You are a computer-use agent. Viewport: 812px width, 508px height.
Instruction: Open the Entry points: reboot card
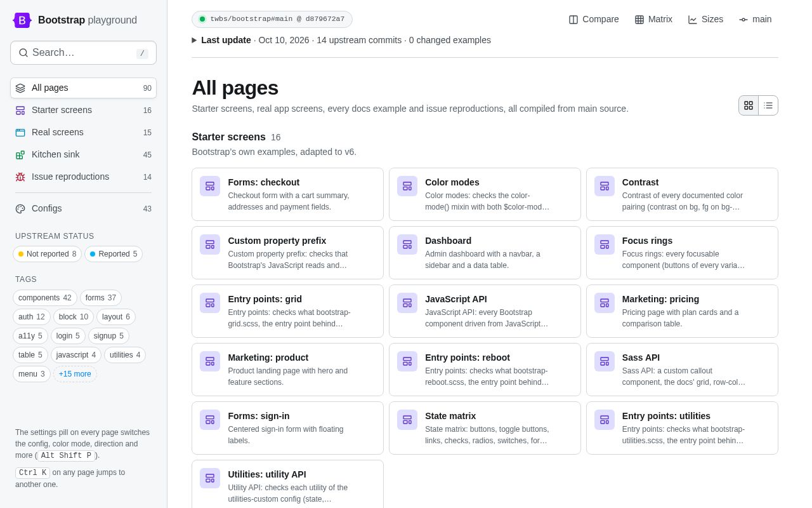pyautogui.click(x=485, y=370)
